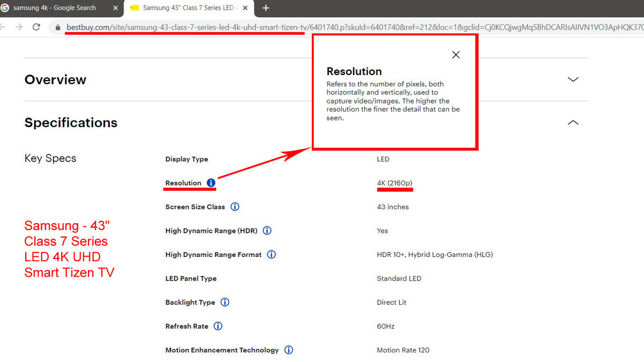
Task: Open a new browser tab
Action: click(x=266, y=8)
